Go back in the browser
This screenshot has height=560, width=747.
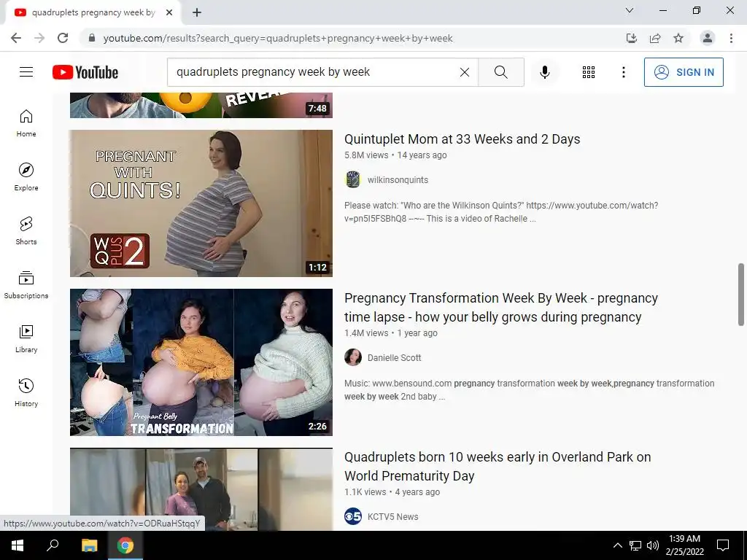(x=16, y=38)
